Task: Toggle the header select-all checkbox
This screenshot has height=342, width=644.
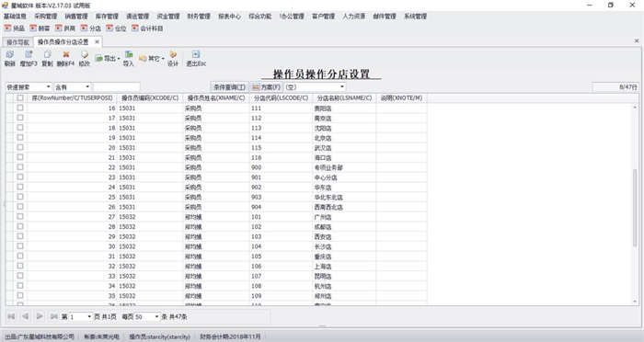Action: (x=19, y=98)
